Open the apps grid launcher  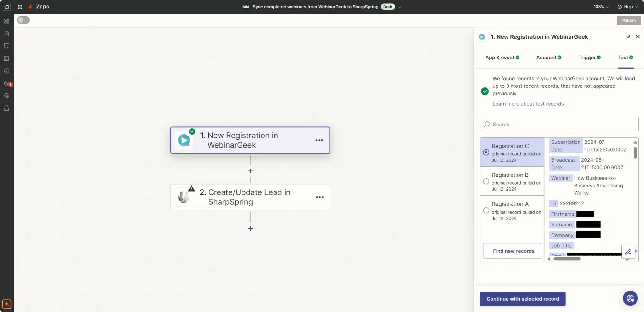point(20,7)
